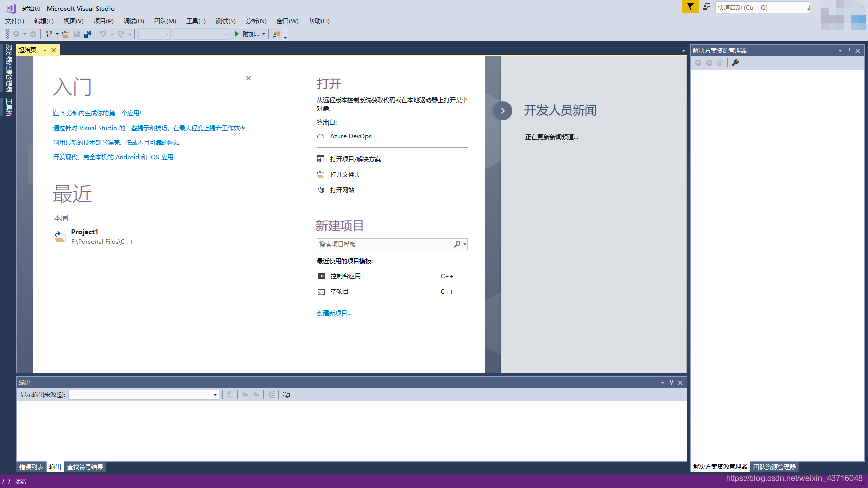Click the New Project toolbar icon

49,34
